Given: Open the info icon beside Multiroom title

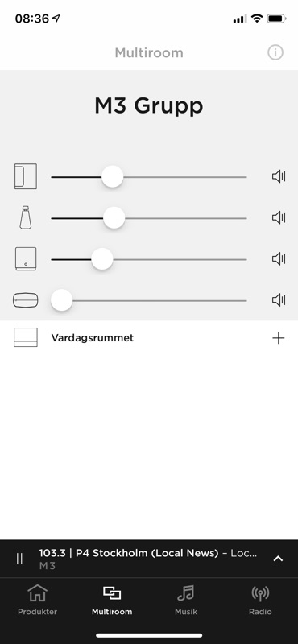Looking at the screenshot, I should coord(275,52).
